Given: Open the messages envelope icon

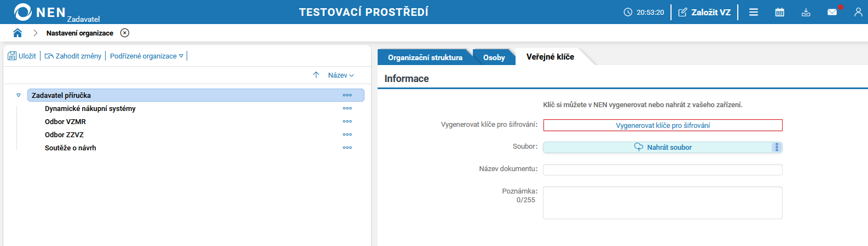Looking at the screenshot, I should click(x=832, y=12).
